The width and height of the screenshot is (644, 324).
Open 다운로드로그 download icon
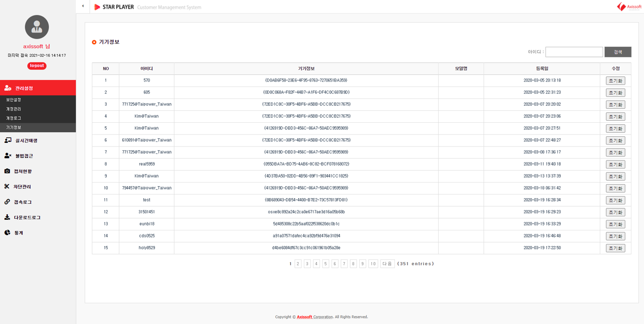point(8,217)
